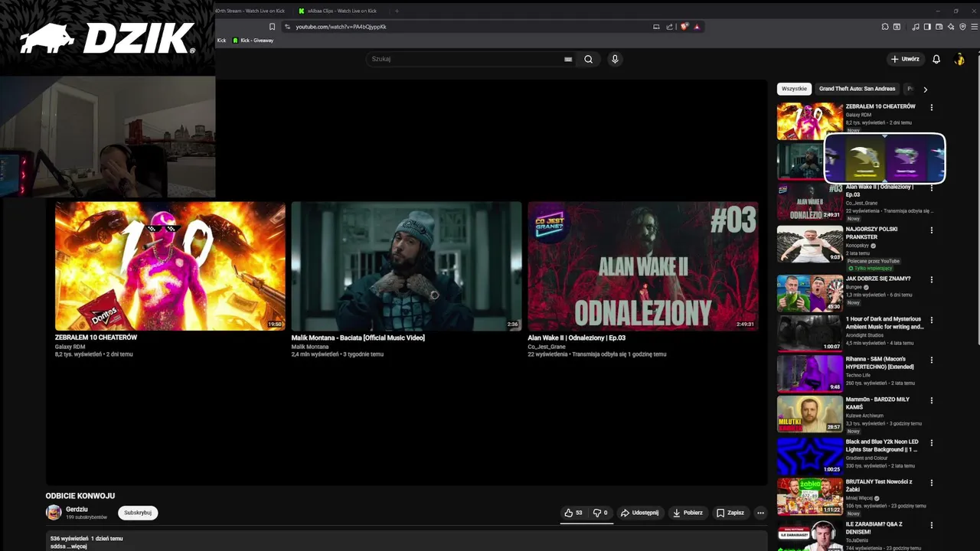This screenshot has width=980, height=551.
Task: Click the Brave Shields lion icon
Action: pyautogui.click(x=684, y=27)
